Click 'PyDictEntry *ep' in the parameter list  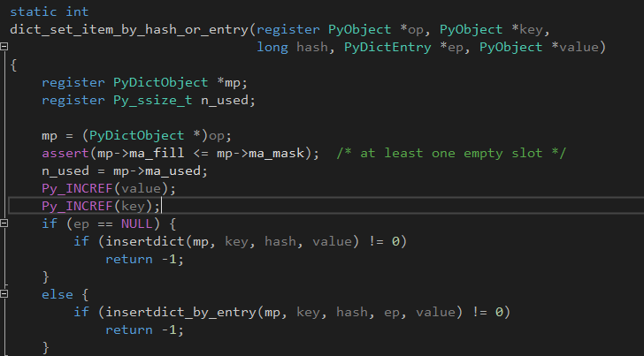pos(403,47)
